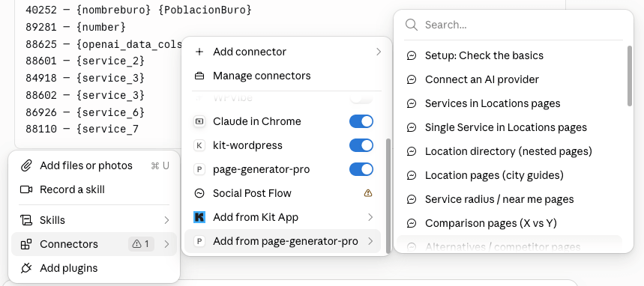Click the ⌘ U shortcut label
The width and height of the screenshot is (644, 286).
click(160, 165)
